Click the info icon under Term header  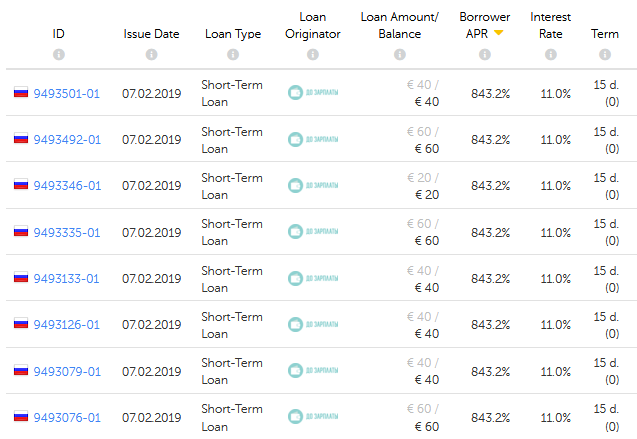(604, 54)
